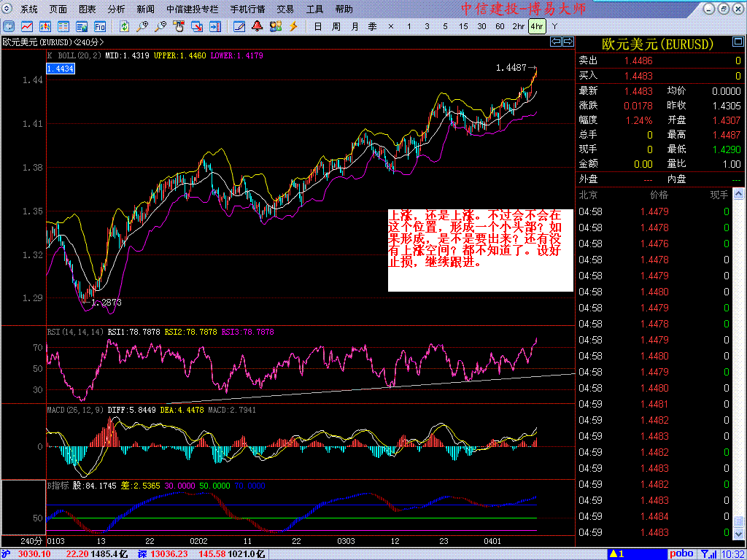Switch to monthly period 月
This screenshot has height=560, width=747.
355,27
